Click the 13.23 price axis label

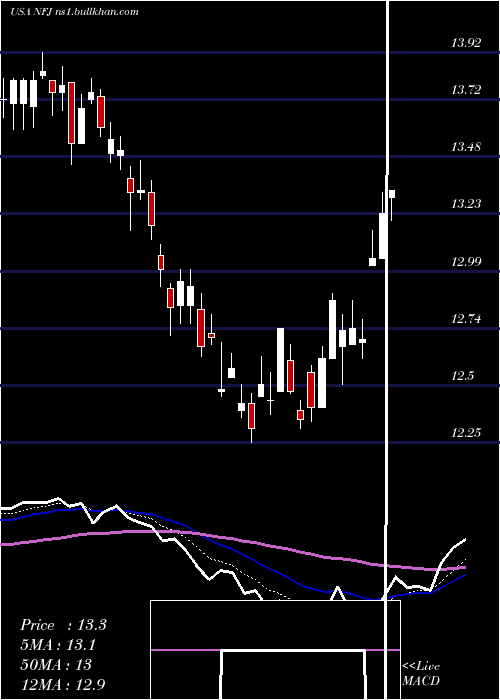(466, 204)
